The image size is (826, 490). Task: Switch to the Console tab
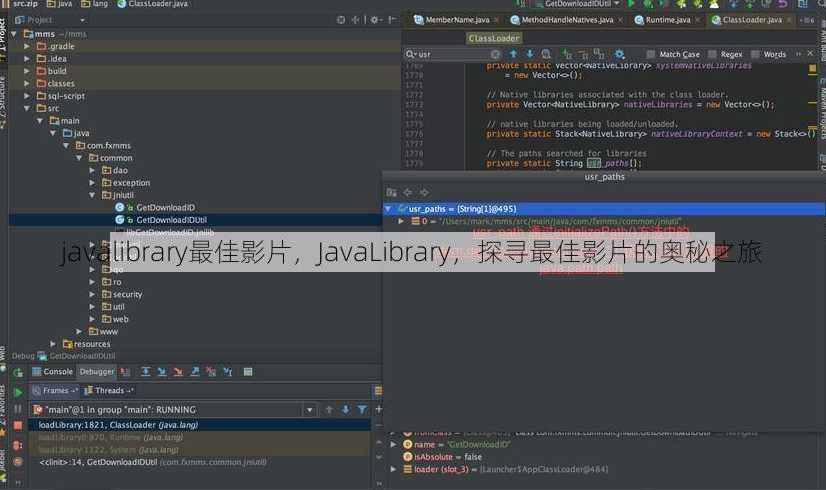[x=53, y=372]
